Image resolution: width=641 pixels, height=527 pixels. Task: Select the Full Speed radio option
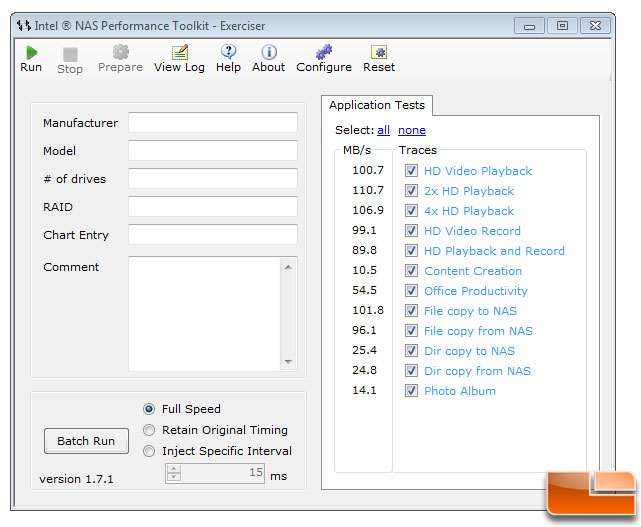pyautogui.click(x=149, y=409)
